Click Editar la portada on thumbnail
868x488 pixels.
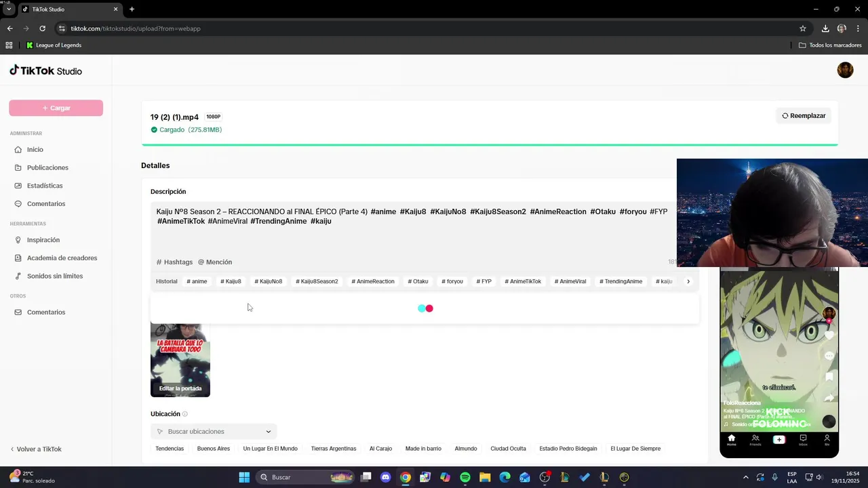(x=180, y=388)
